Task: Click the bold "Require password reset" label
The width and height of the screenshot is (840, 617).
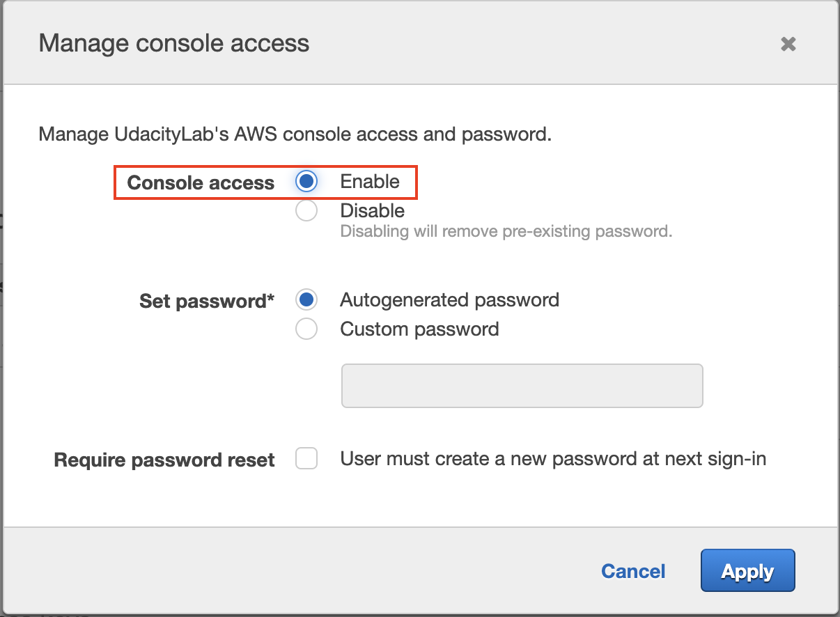Action: pyautogui.click(x=164, y=460)
